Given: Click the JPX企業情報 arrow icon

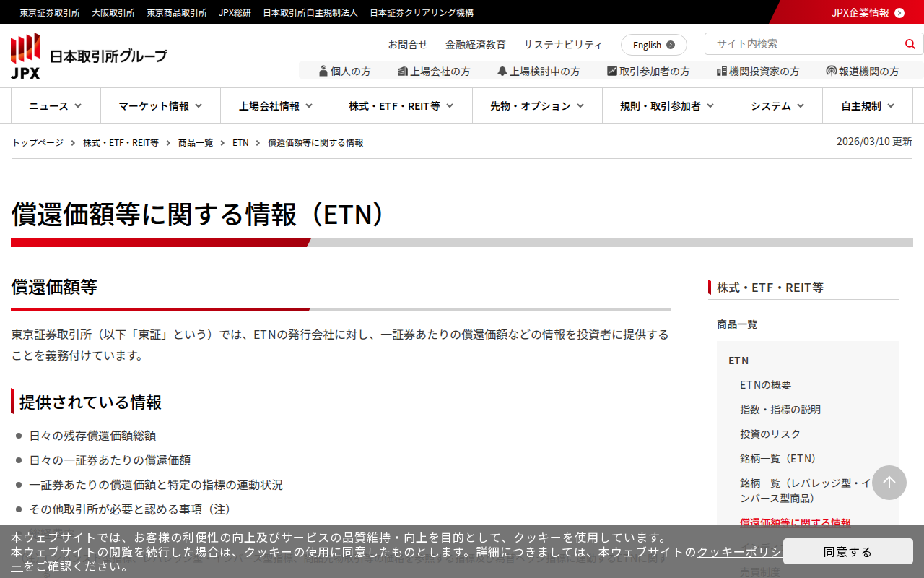Looking at the screenshot, I should (899, 12).
